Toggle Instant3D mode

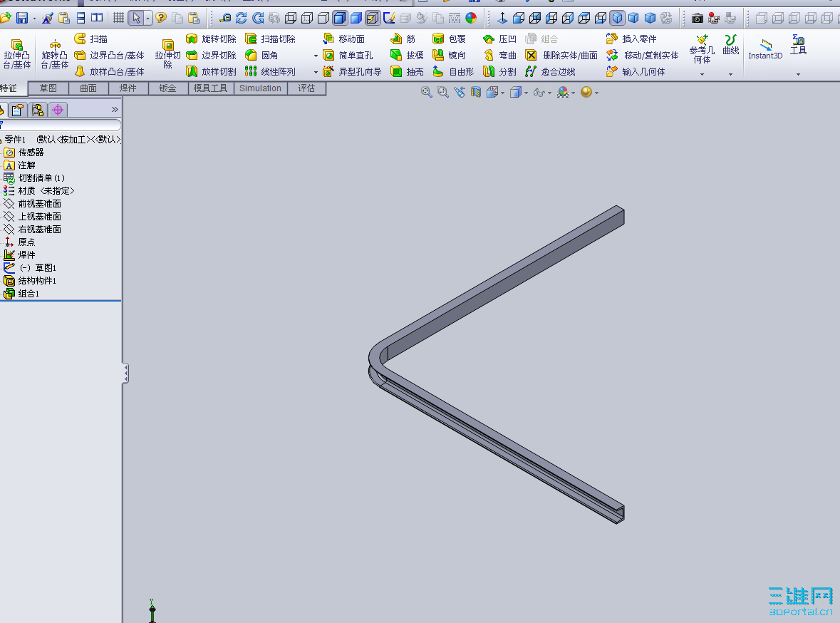point(765,48)
